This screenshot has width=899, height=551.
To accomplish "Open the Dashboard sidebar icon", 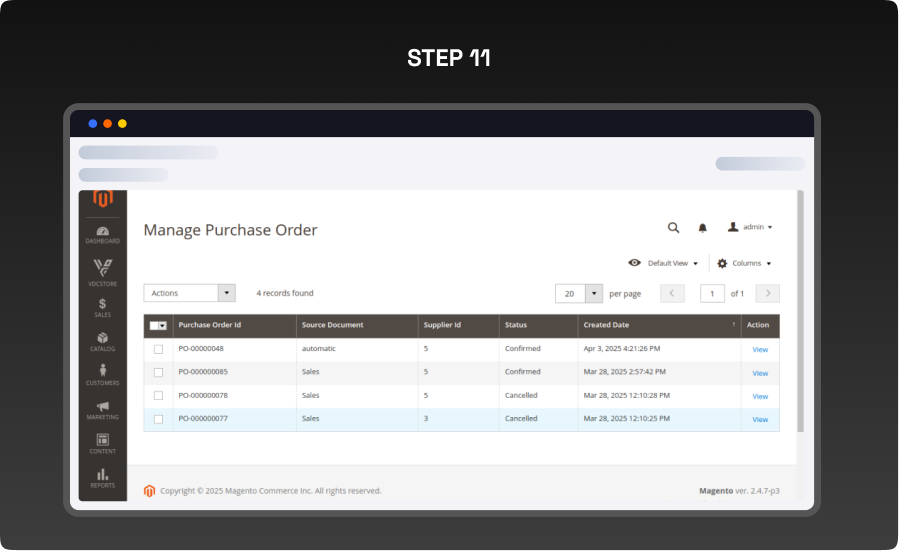I will [103, 235].
